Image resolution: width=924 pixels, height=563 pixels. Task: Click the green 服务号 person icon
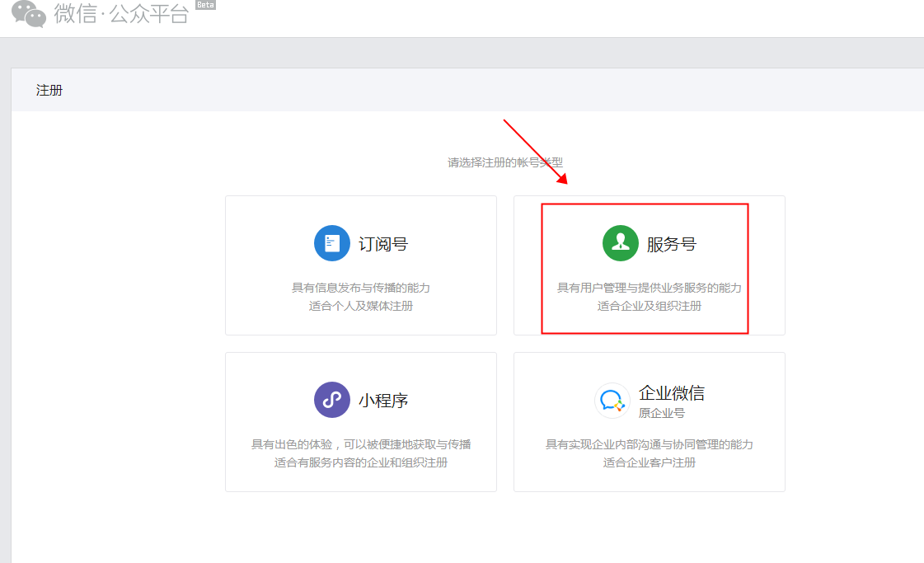tap(621, 243)
